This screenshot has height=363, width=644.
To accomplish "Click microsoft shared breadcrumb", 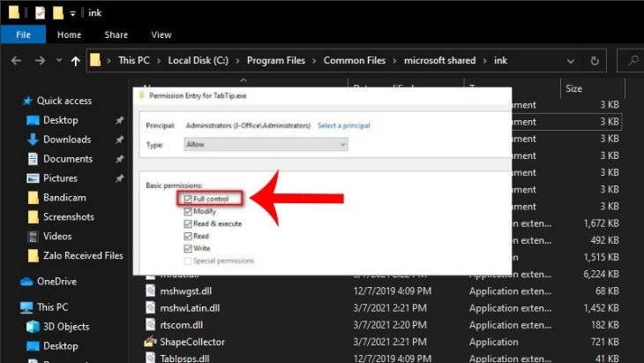I will pyautogui.click(x=440, y=60).
